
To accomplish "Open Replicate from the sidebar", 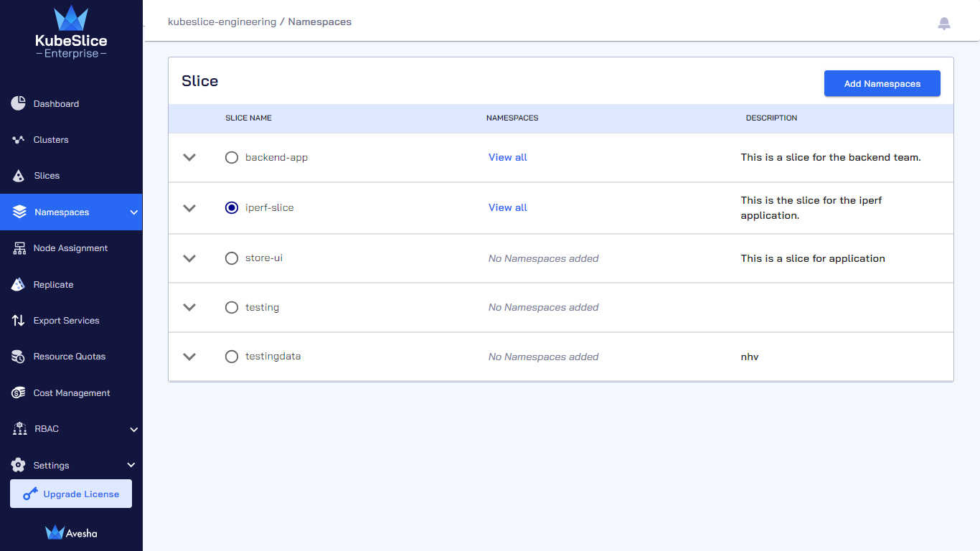I will [x=71, y=285].
